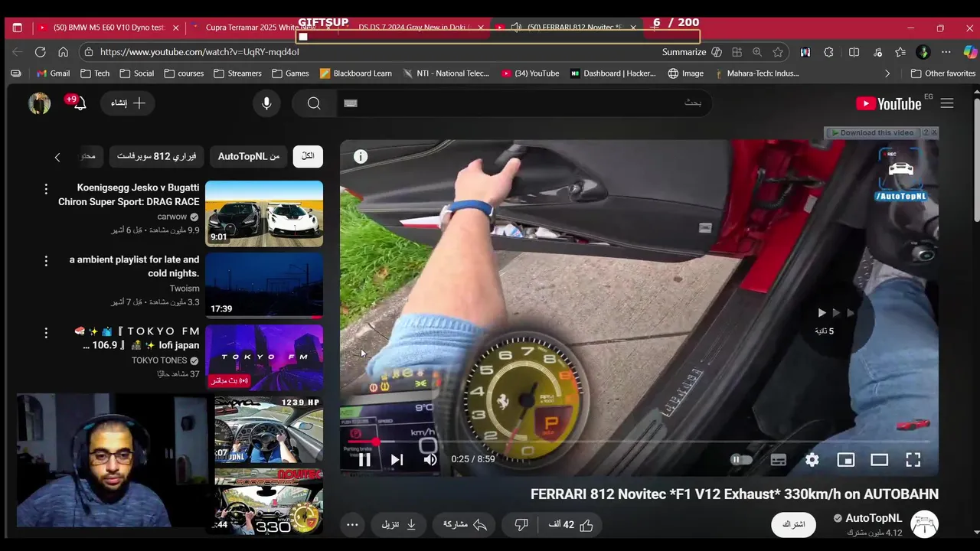Screen dimensions: 980x551
Task: Mute the Ferrari 812 browser tab
Action: [x=516, y=27]
